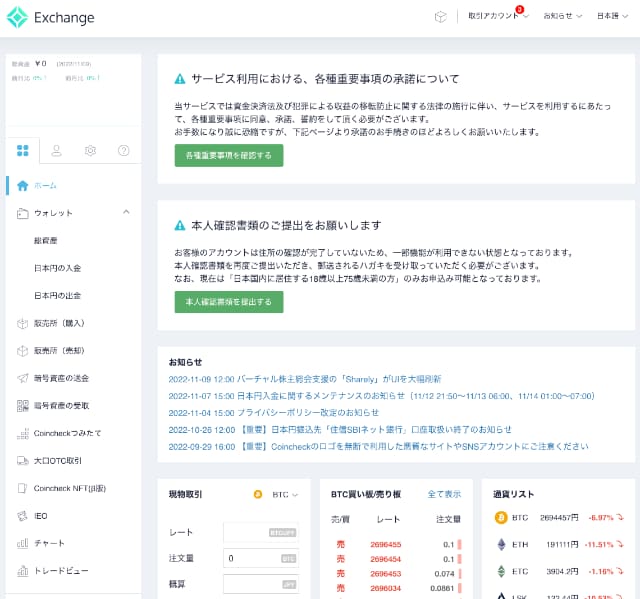This screenshot has height=599, width=640.
Task: Click the 販売所（購入）icon
Action: pyautogui.click(x=22, y=324)
